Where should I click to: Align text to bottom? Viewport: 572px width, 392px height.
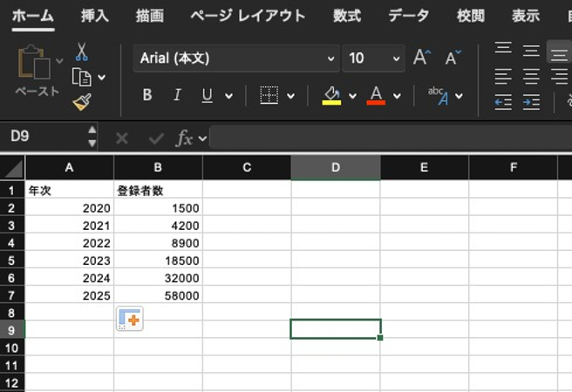[x=559, y=54]
